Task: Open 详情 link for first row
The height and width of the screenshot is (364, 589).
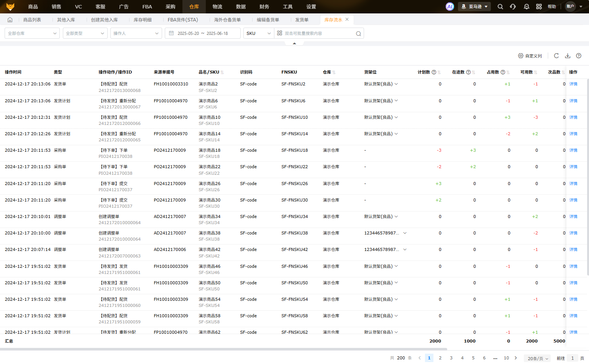Action: point(573,84)
